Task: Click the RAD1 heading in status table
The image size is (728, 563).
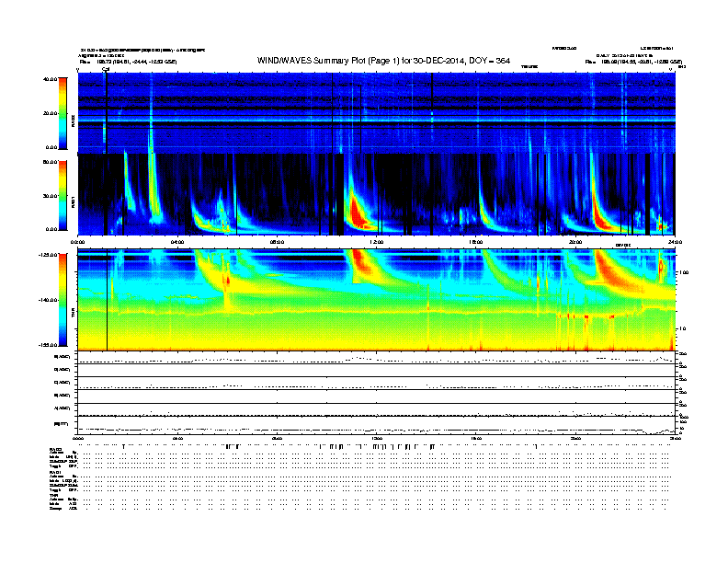Action: 56,473
